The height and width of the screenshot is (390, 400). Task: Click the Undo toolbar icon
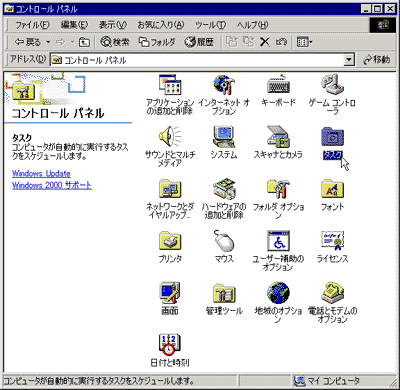coord(281,42)
